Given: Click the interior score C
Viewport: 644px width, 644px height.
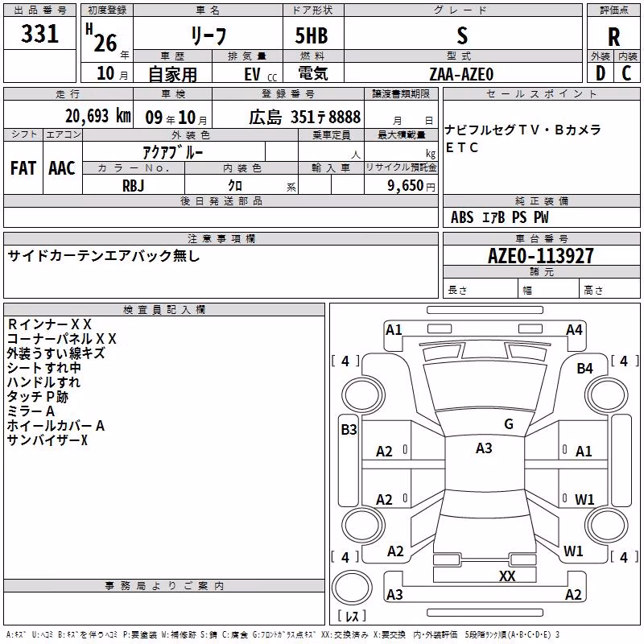Looking at the screenshot, I should 626,73.
